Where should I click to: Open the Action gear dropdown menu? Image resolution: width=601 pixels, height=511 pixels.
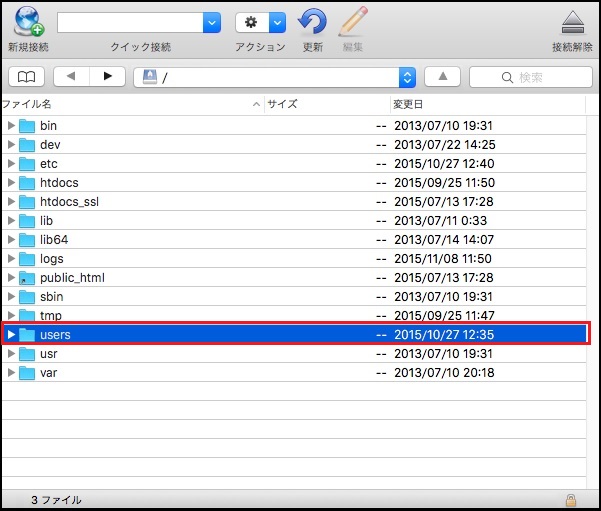(277, 22)
